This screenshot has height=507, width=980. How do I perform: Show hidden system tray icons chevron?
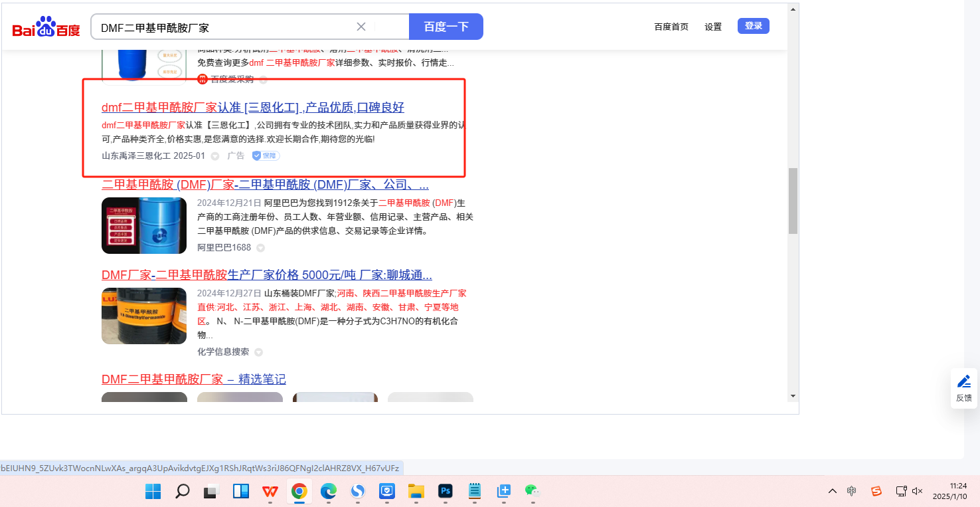(832, 491)
